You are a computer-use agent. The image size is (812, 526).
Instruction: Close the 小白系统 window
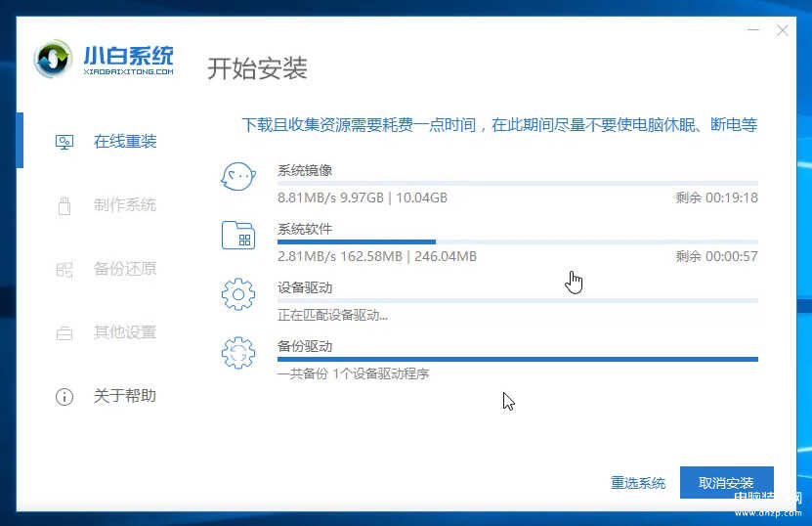click(783, 30)
